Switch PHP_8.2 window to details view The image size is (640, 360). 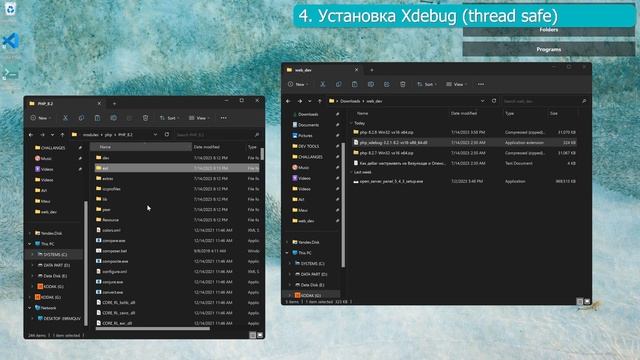click(253, 335)
